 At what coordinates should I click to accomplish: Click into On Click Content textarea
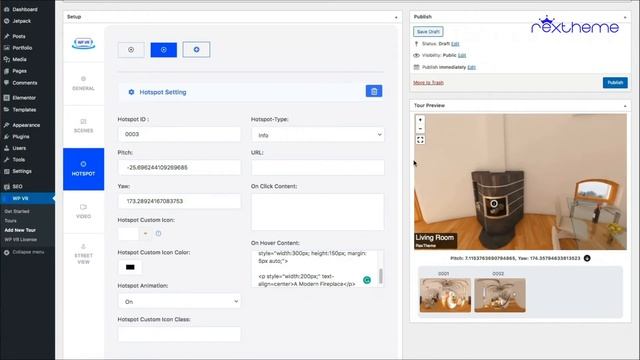coord(318,212)
